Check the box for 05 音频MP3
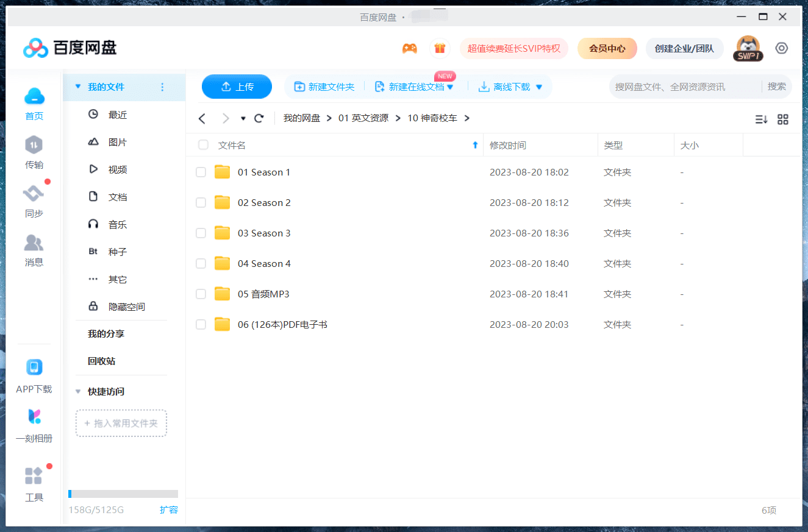The width and height of the screenshot is (808, 532). (201, 294)
